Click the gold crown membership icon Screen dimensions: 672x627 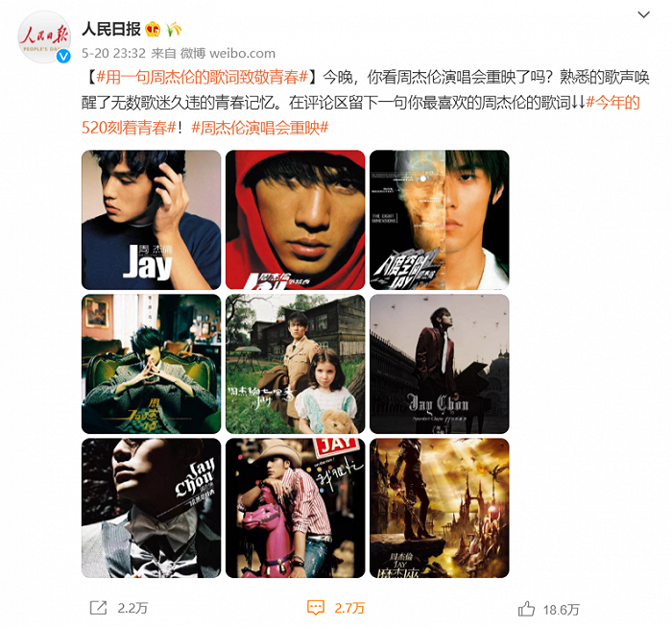point(153,29)
